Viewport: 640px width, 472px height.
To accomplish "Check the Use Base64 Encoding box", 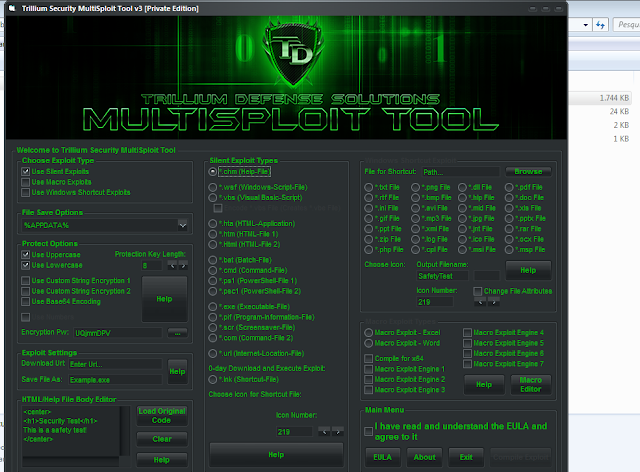I will pyautogui.click(x=26, y=302).
